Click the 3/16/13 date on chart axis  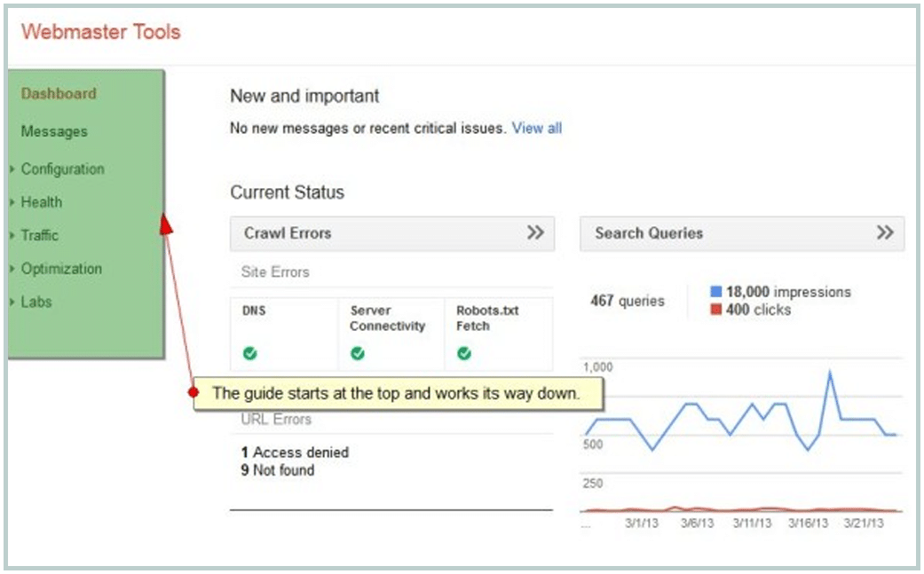[808, 523]
